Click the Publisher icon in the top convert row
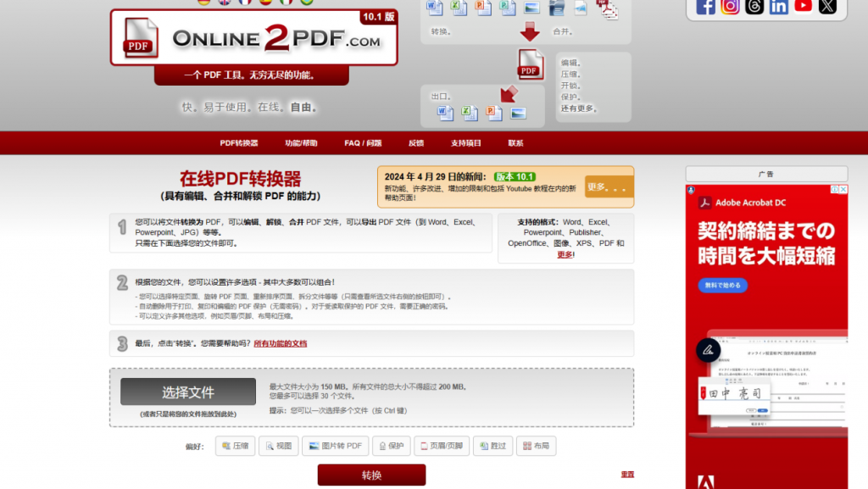Screen dimensions: 868x489 [x=507, y=8]
